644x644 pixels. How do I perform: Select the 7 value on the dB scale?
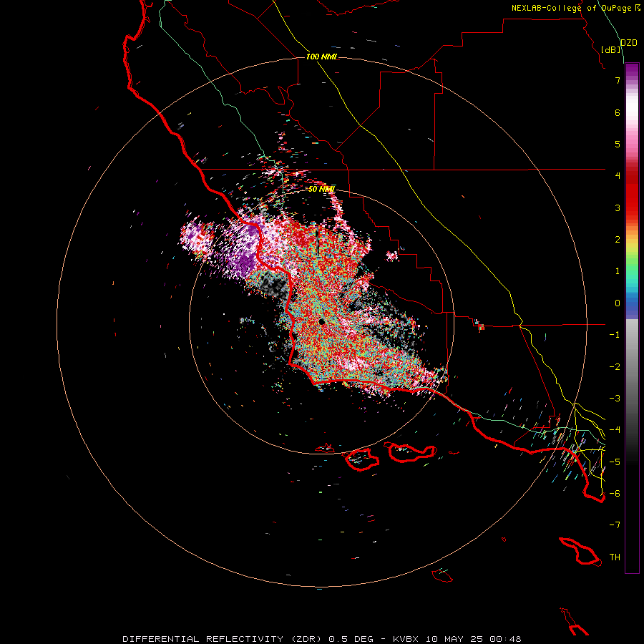[618, 80]
